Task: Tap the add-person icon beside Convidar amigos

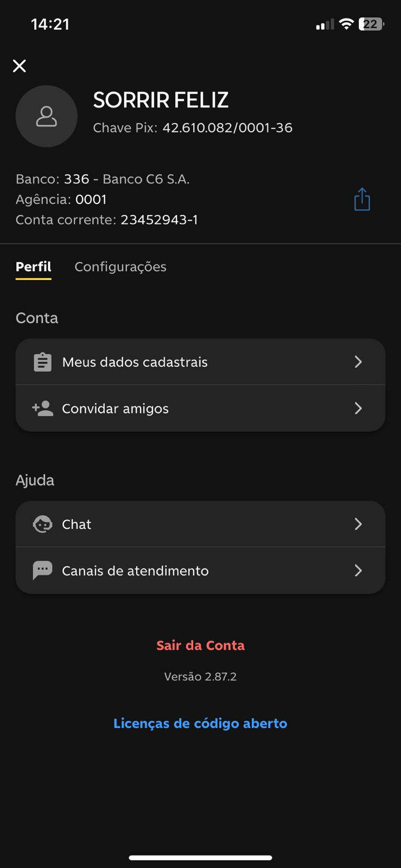Action: (42, 408)
